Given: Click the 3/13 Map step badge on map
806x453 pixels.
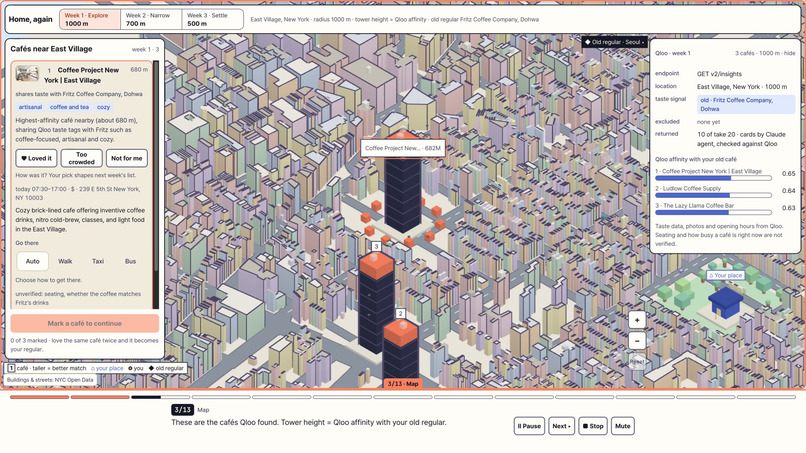Looking at the screenshot, I should [402, 384].
